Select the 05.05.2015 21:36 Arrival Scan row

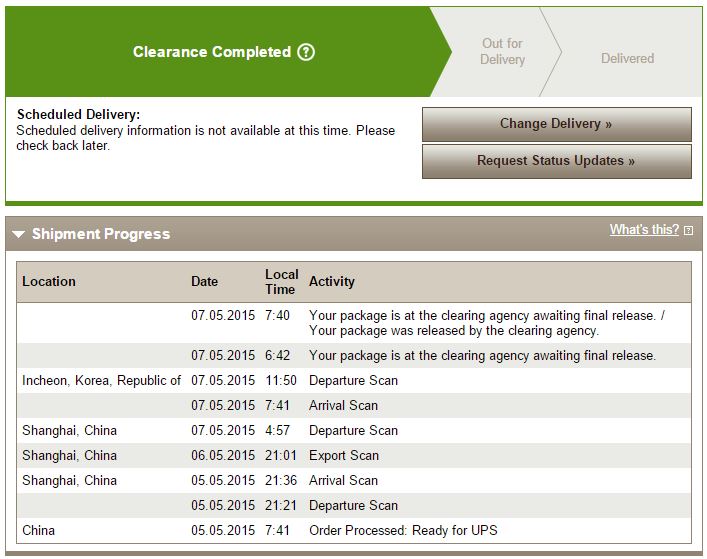coord(354,481)
